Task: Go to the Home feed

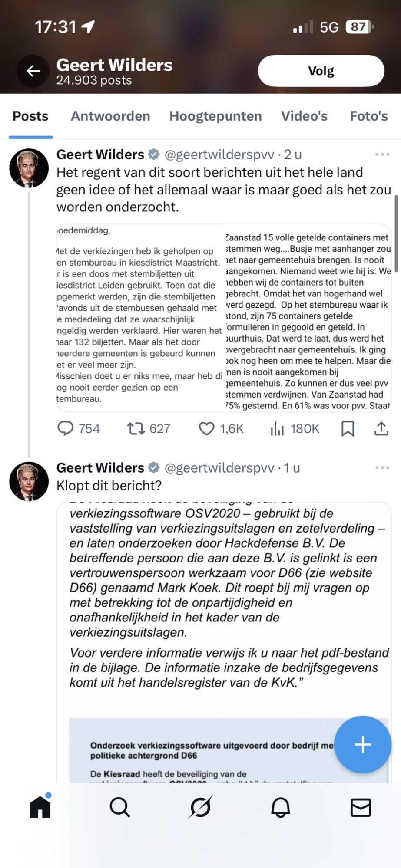Action: click(x=40, y=808)
